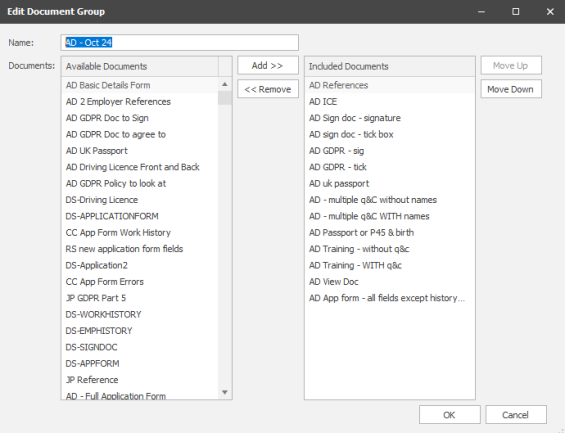The width and height of the screenshot is (565, 433).
Task: Click the Move Down button
Action: tap(511, 89)
